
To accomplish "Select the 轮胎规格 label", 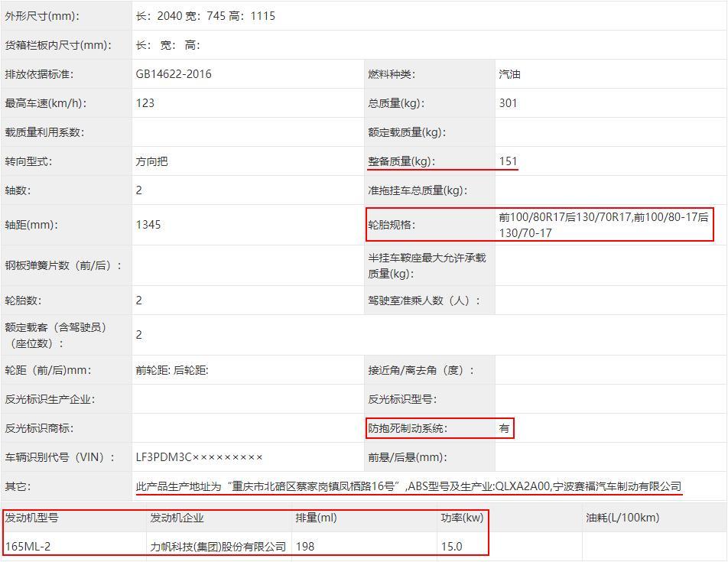I will click(x=392, y=225).
